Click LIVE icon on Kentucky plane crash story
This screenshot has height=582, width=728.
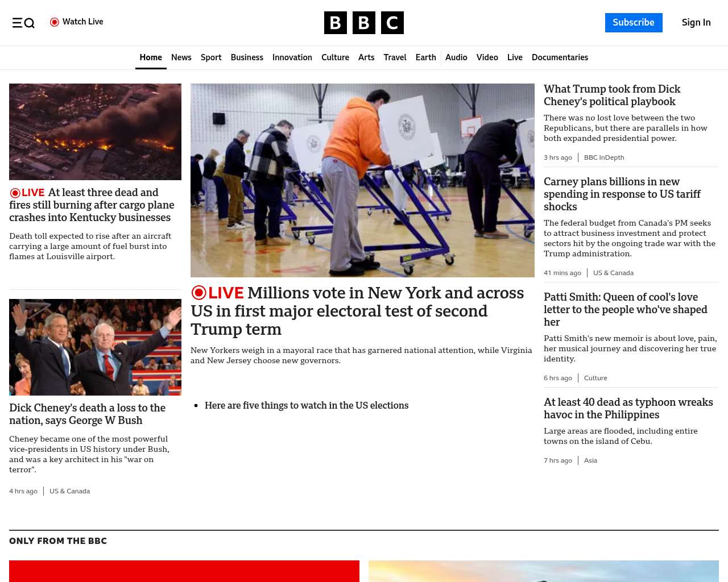coord(15,193)
